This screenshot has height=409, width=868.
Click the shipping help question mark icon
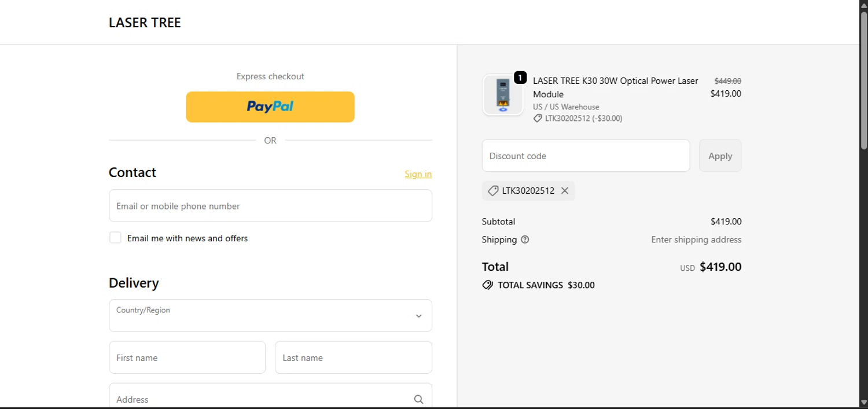pyautogui.click(x=525, y=239)
